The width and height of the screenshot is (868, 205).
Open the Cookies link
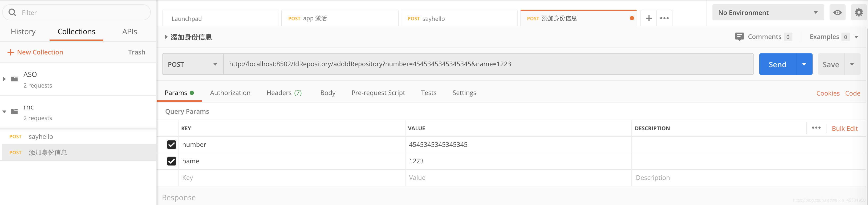828,93
